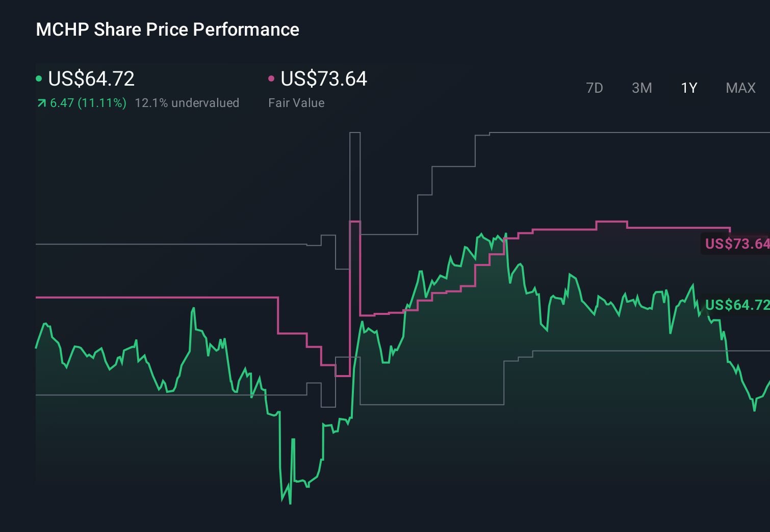
Task: Switch to the 7D time range tab
Action: pyautogui.click(x=595, y=88)
